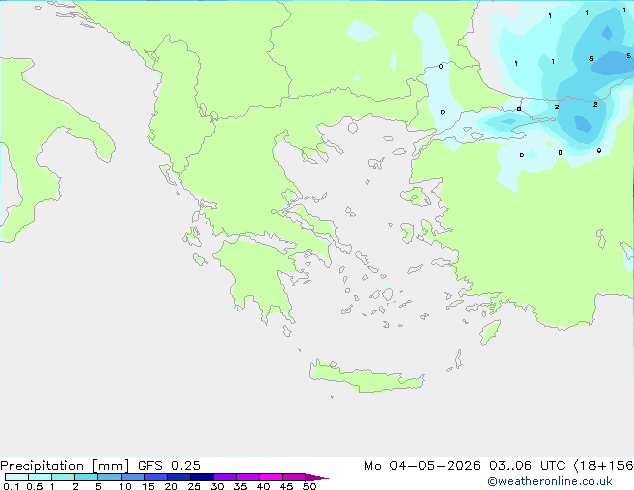This screenshot has height=490, width=634.
Task: Click the above-50 mm legend arrow tip
Action: click(x=317, y=477)
